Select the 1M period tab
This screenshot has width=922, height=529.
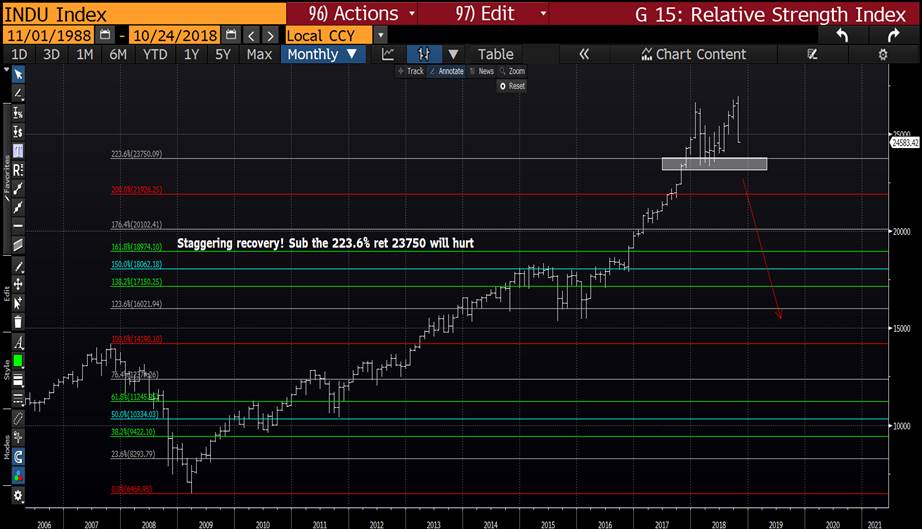(85, 55)
